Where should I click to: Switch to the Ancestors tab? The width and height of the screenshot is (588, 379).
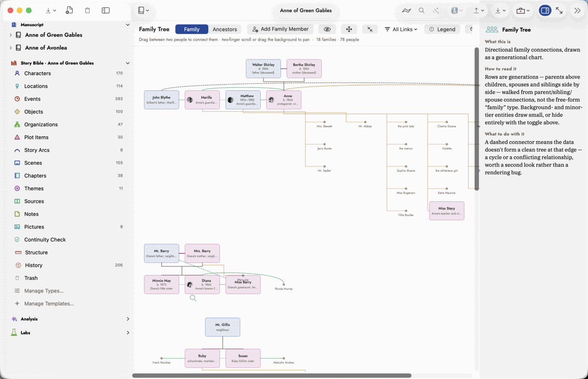click(225, 29)
